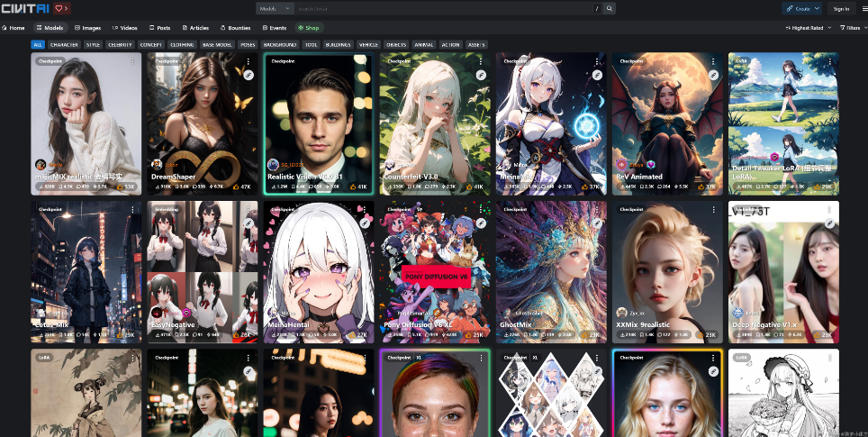Click the Realistic Vision V6.0 B1 title
The image size is (868, 437).
point(305,177)
